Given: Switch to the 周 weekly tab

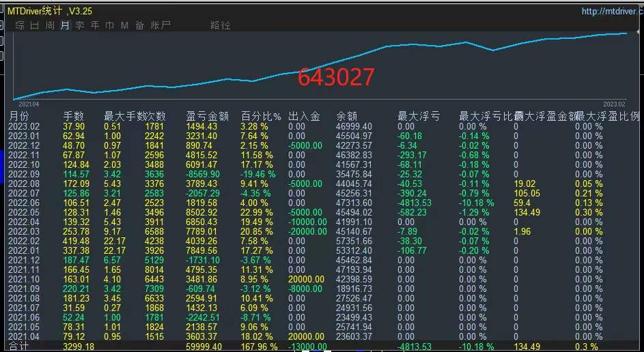Looking at the screenshot, I should click(x=50, y=25).
